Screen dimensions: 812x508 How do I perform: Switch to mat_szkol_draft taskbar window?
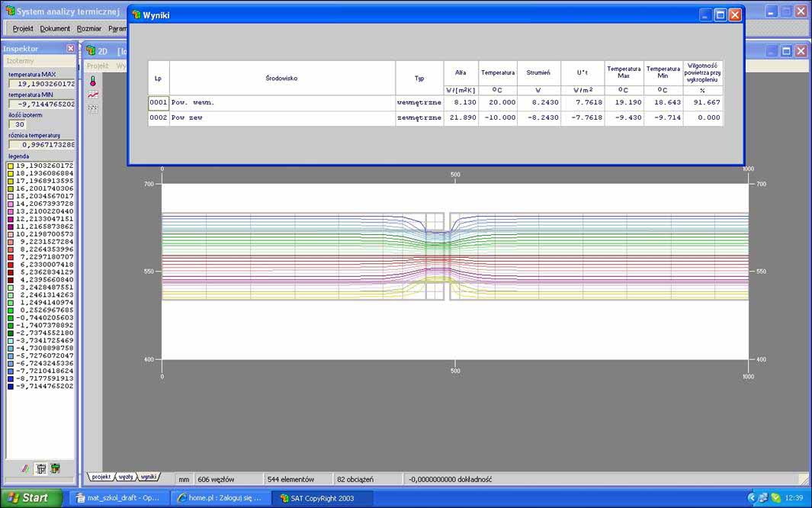(x=119, y=498)
